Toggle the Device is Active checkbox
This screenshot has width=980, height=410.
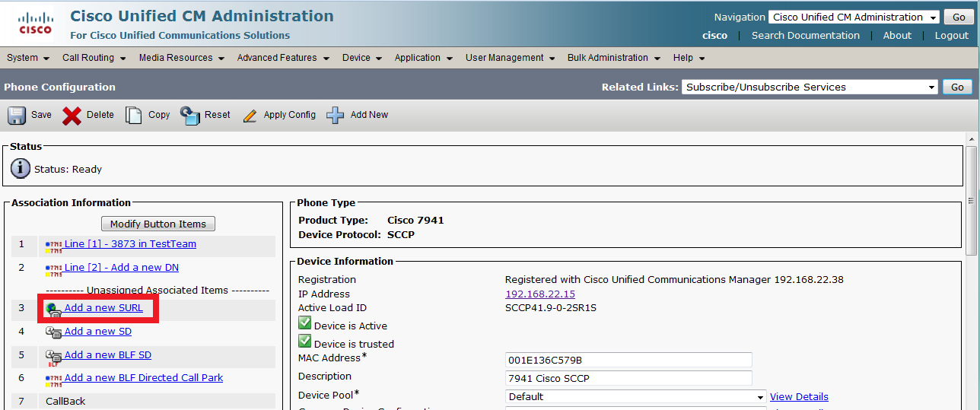pyautogui.click(x=304, y=324)
